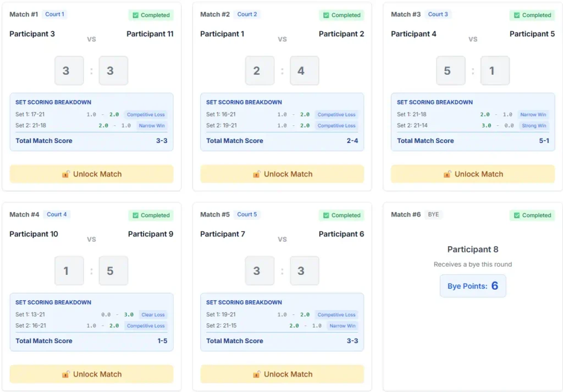Click Participant 9's score box showing 5
This screenshot has height=392, width=563.
coord(113,270)
